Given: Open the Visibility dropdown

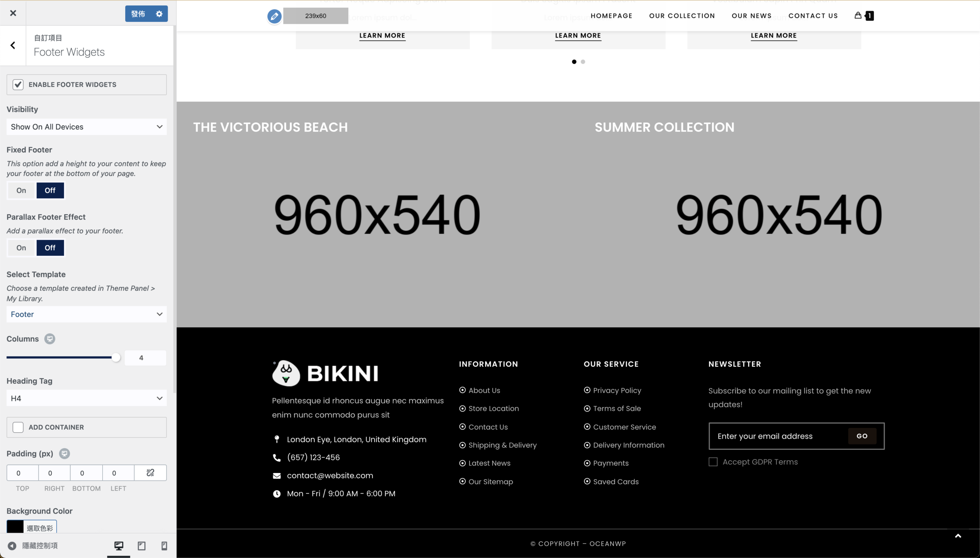Looking at the screenshot, I should [86, 127].
